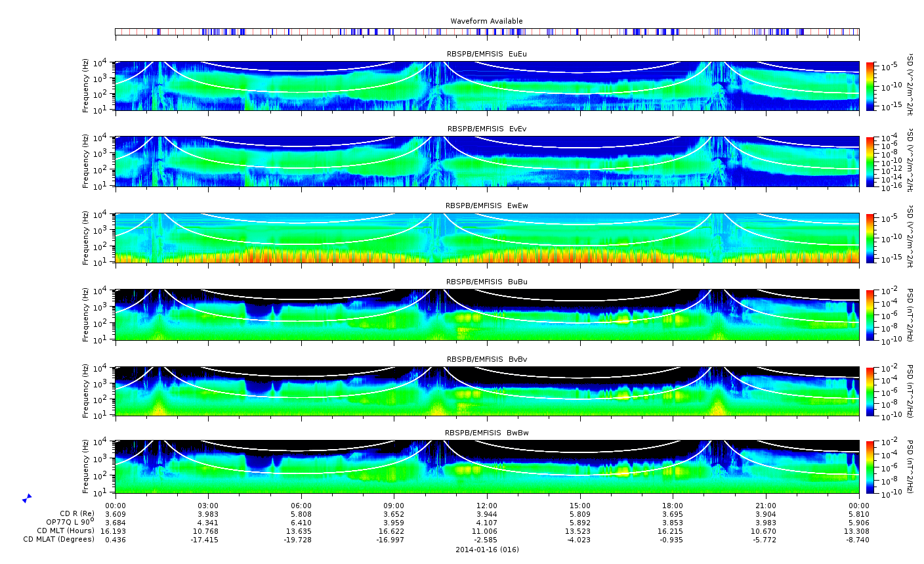924x564 pixels.
Task: Click inside the EwEw spectrogram plot
Action: coord(487,238)
